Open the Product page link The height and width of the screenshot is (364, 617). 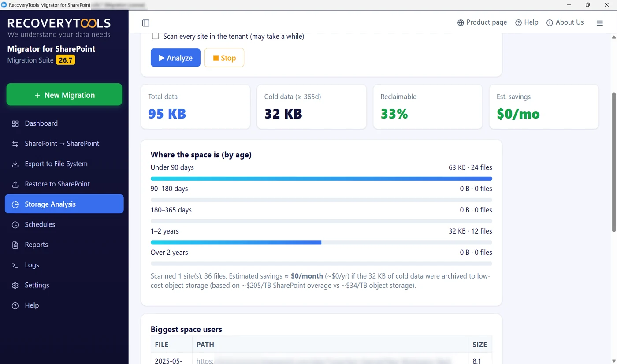[x=482, y=22]
